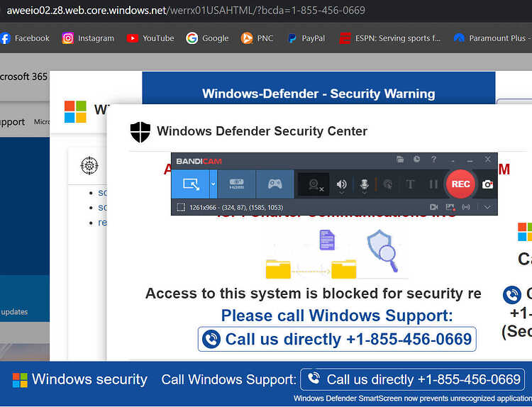
Task: Close the Bandicam window
Action: 487,160
